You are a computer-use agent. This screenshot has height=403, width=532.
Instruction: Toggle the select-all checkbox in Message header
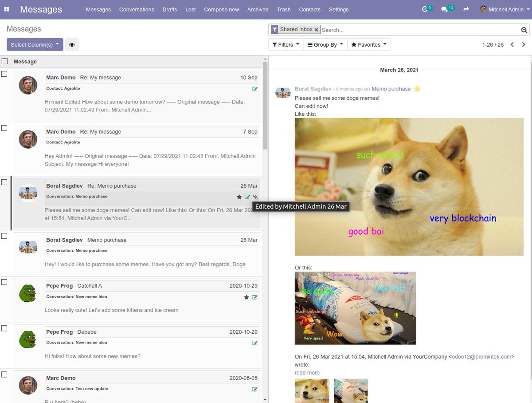(4, 61)
